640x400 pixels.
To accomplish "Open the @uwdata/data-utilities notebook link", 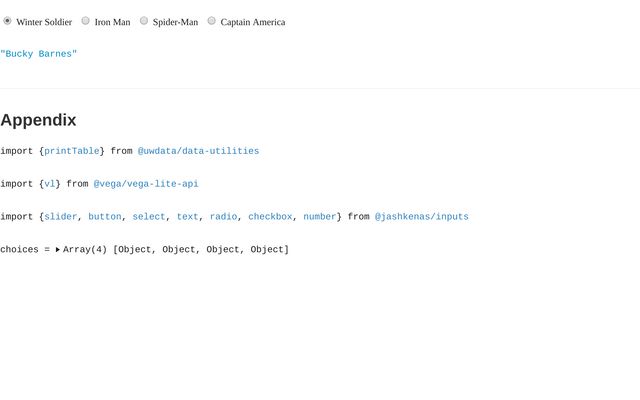I will (x=198, y=151).
